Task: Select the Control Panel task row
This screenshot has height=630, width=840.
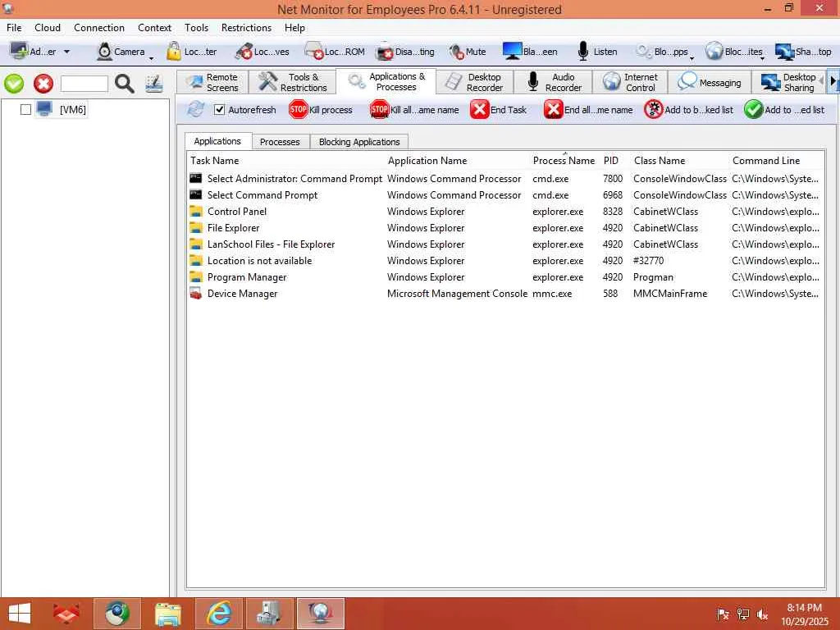Action: pos(505,212)
